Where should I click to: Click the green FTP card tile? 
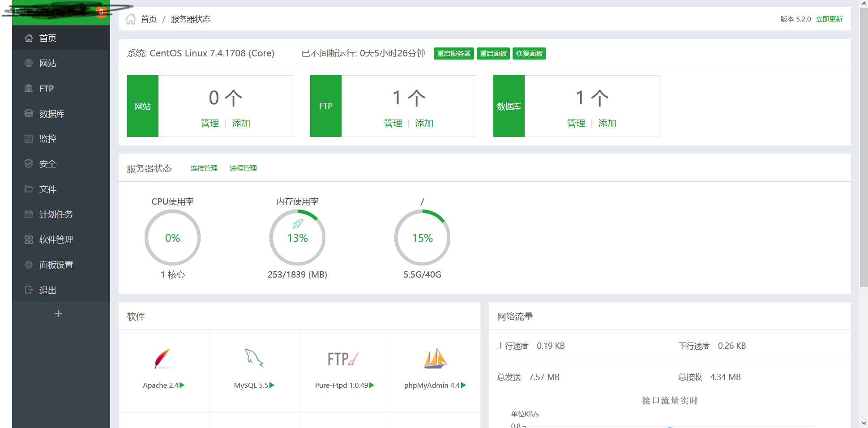click(x=326, y=106)
